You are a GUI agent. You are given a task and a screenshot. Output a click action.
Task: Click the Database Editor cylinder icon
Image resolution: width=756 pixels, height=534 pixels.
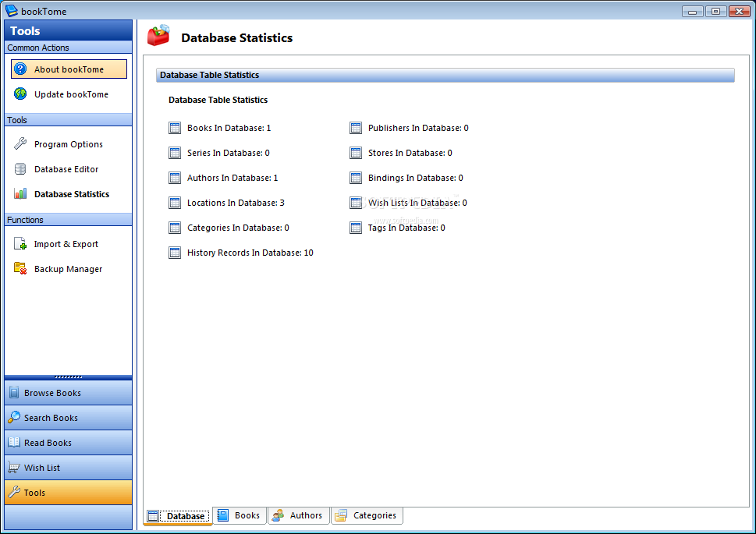coord(20,168)
